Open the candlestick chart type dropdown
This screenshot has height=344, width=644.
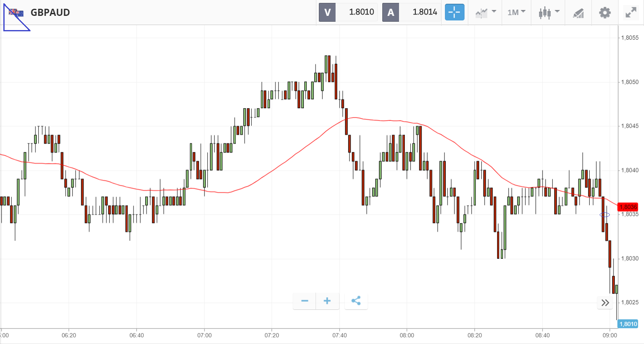pyautogui.click(x=548, y=13)
